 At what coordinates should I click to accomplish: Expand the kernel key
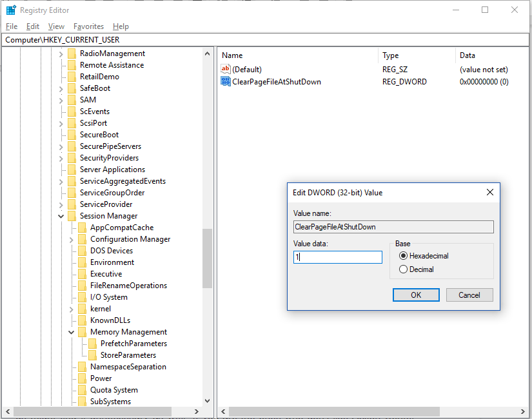[x=71, y=308]
